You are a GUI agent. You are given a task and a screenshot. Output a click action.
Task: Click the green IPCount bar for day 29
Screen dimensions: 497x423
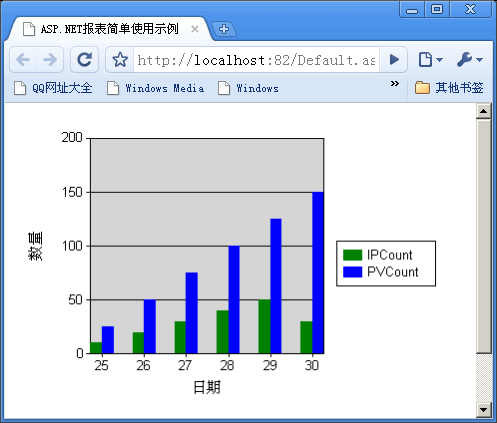(x=264, y=326)
